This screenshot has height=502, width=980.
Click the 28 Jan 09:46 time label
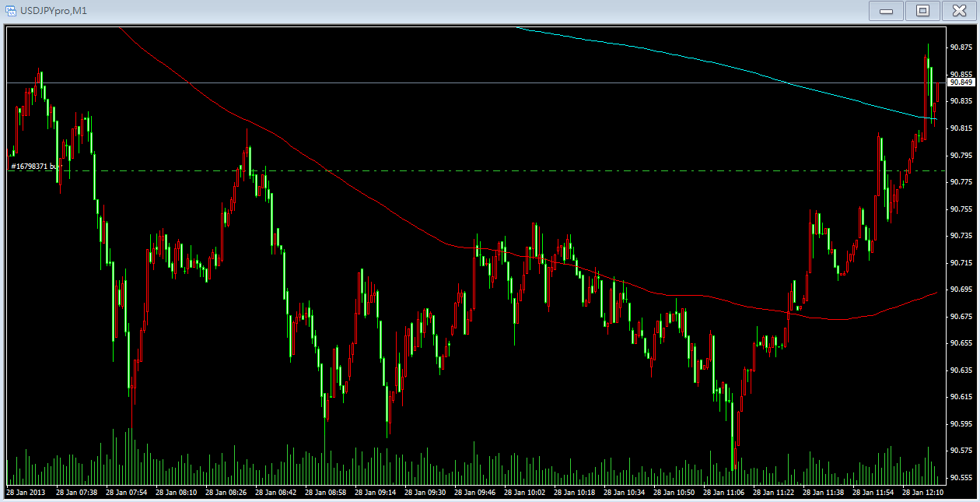point(475,493)
